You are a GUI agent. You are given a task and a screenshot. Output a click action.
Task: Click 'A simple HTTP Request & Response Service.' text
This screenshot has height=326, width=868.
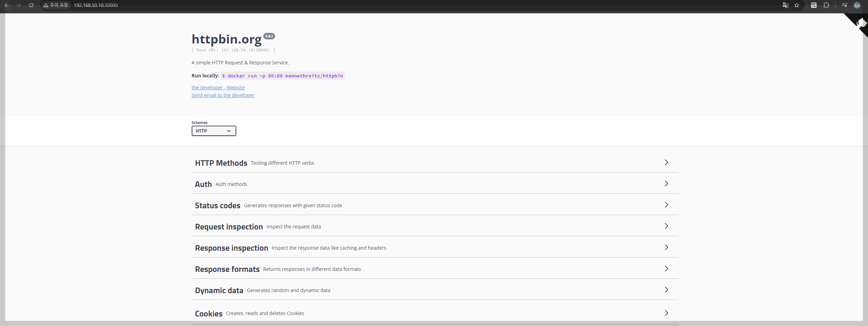tap(240, 63)
